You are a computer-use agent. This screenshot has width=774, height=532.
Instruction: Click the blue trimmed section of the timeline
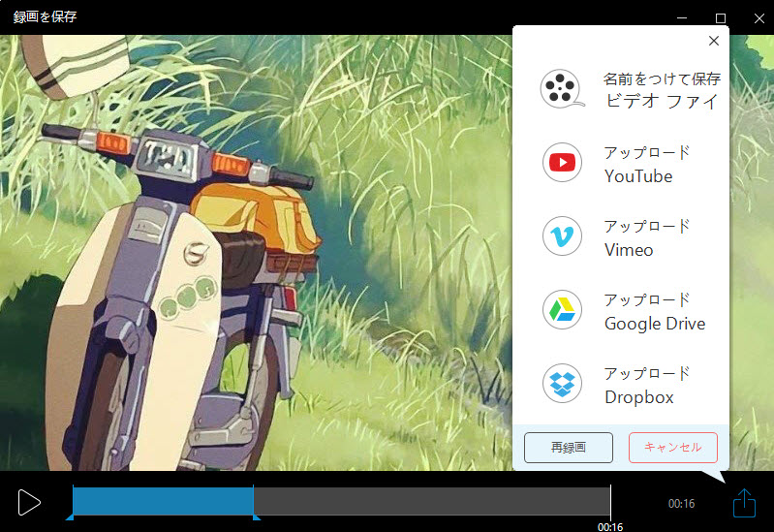point(163,501)
